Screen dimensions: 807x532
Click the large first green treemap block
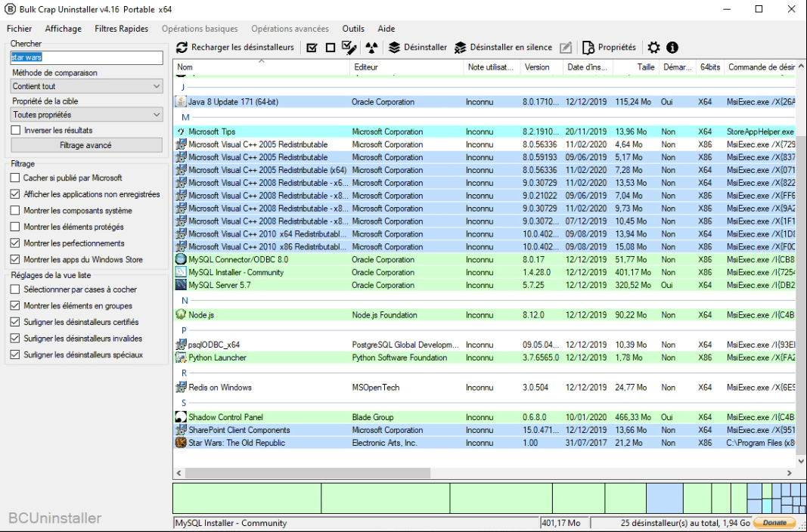point(247,498)
